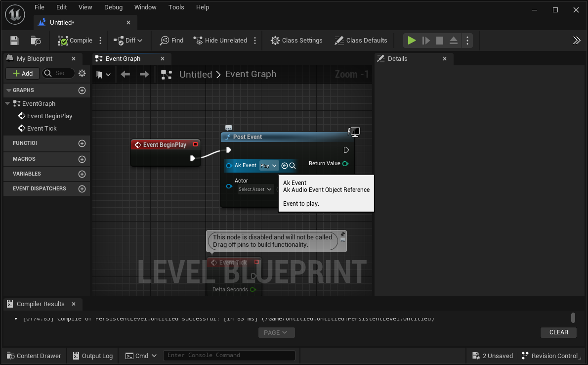Clear the compiler results

tap(558, 332)
